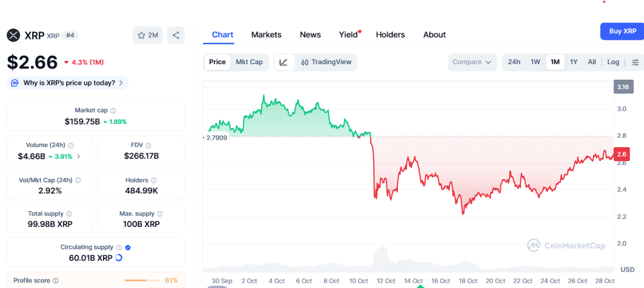Viewport: 644px width, 288px height.
Task: Select the 1Y time range
Action: tap(574, 62)
